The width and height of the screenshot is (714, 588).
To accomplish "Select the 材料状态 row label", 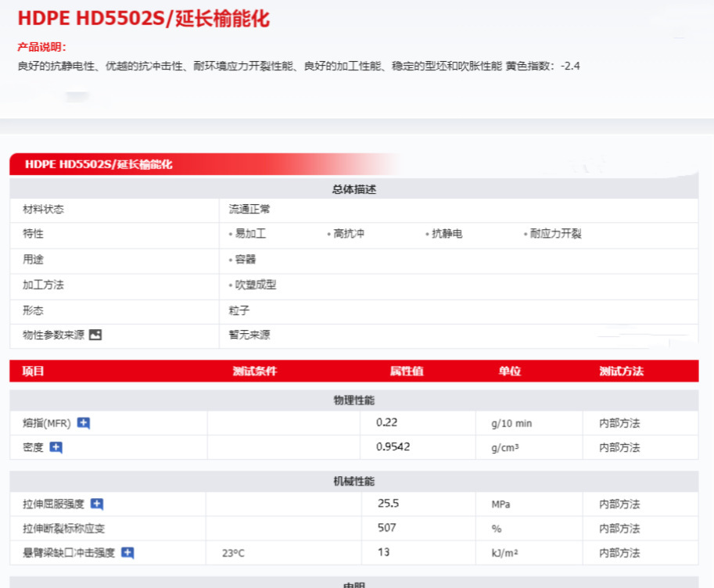I will coord(43,209).
